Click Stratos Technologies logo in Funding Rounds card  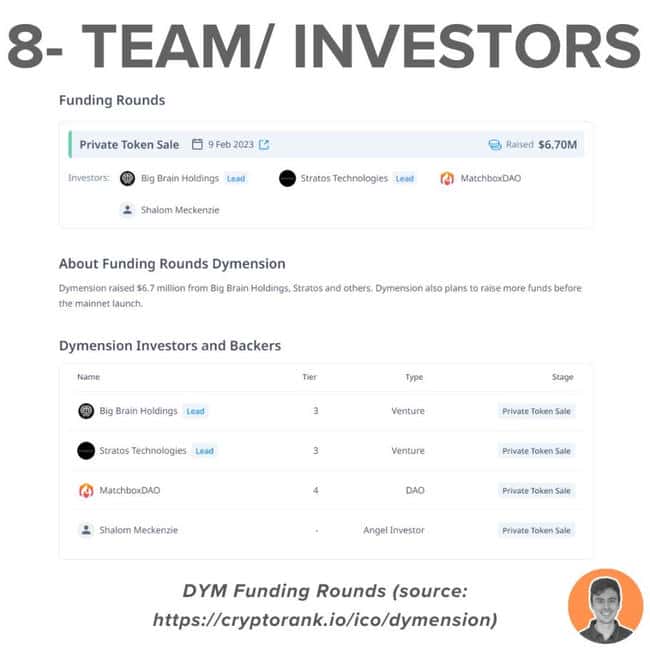click(287, 179)
